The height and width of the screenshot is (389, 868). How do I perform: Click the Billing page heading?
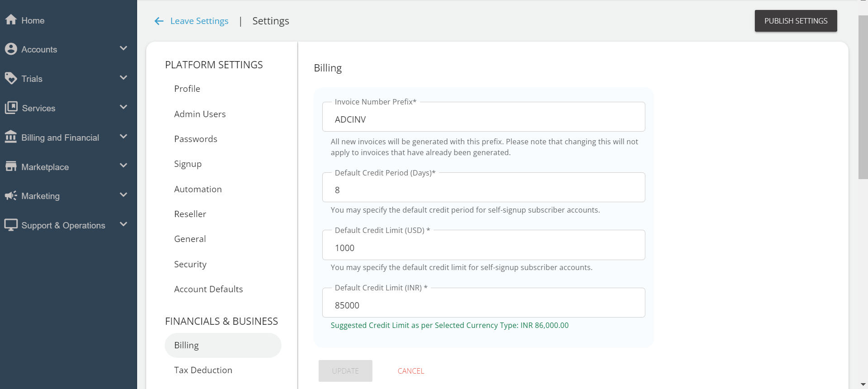328,68
